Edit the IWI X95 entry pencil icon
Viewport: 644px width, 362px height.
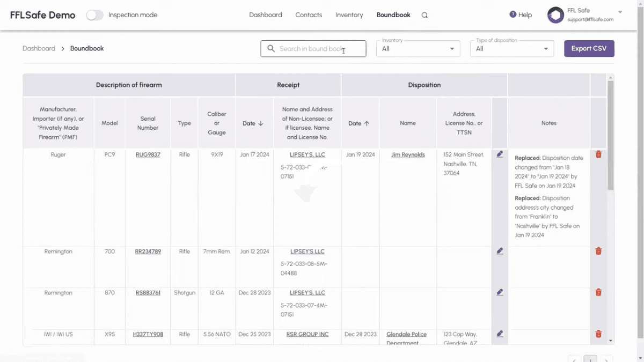pyautogui.click(x=500, y=334)
